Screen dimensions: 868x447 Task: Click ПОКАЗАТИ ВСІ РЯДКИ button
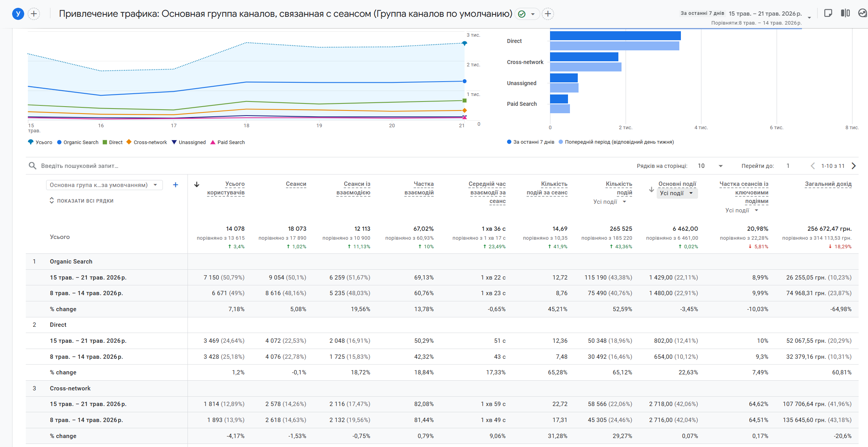pos(81,201)
